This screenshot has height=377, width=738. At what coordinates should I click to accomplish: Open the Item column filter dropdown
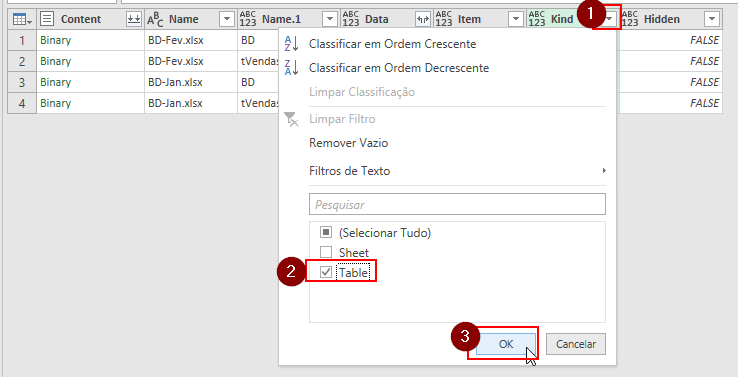(516, 19)
